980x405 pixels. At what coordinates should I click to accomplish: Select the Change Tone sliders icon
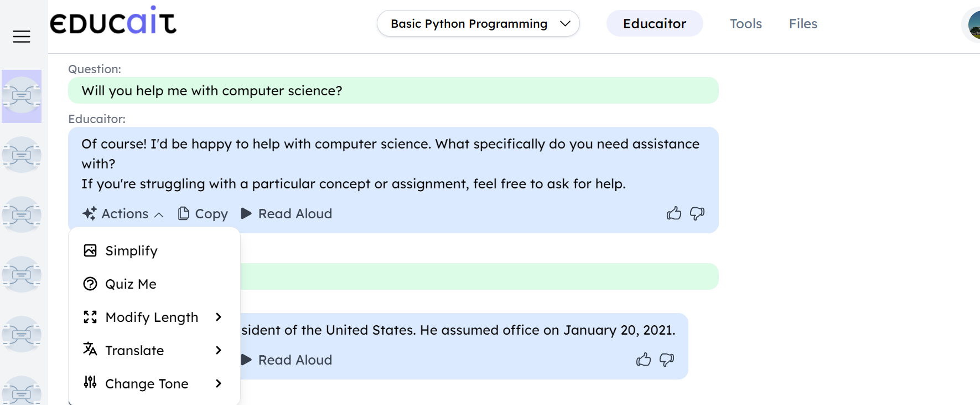(x=90, y=383)
